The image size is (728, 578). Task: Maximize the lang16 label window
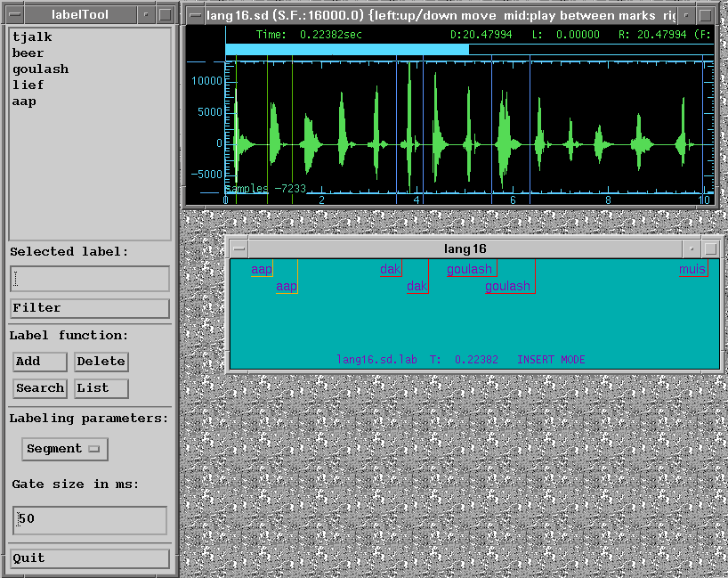710,248
